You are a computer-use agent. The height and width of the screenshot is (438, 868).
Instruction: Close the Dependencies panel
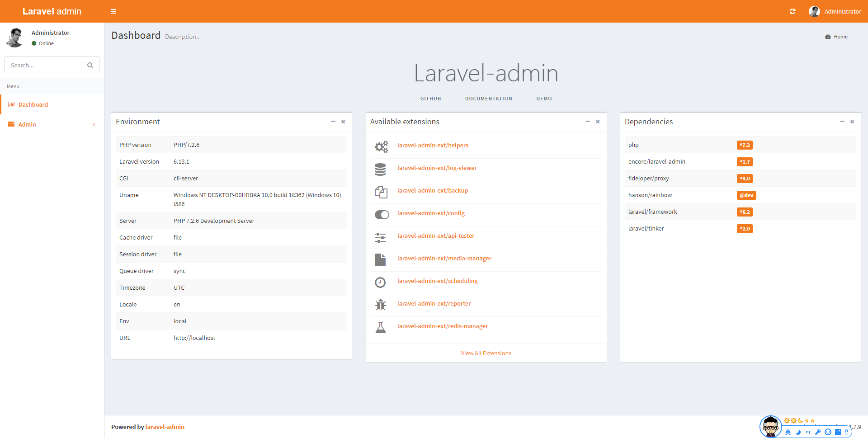pos(852,122)
